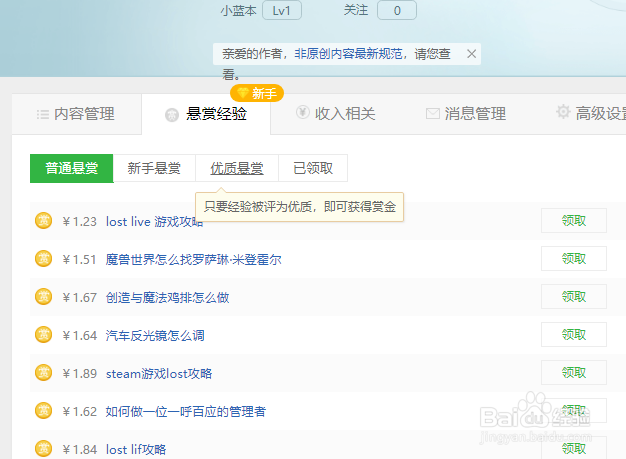Image resolution: width=626 pixels, height=459 pixels.
Task: Click the ¥1.89 reward amount
Action: click(x=79, y=374)
